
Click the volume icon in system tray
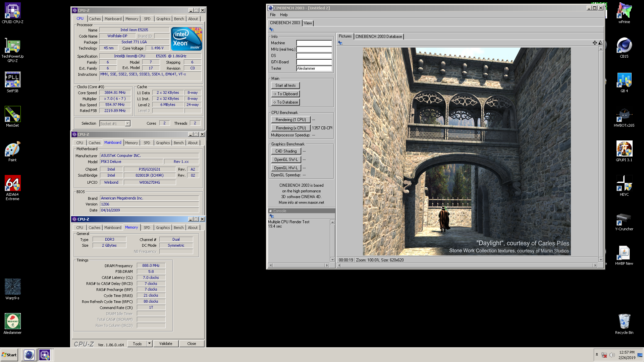point(612,355)
